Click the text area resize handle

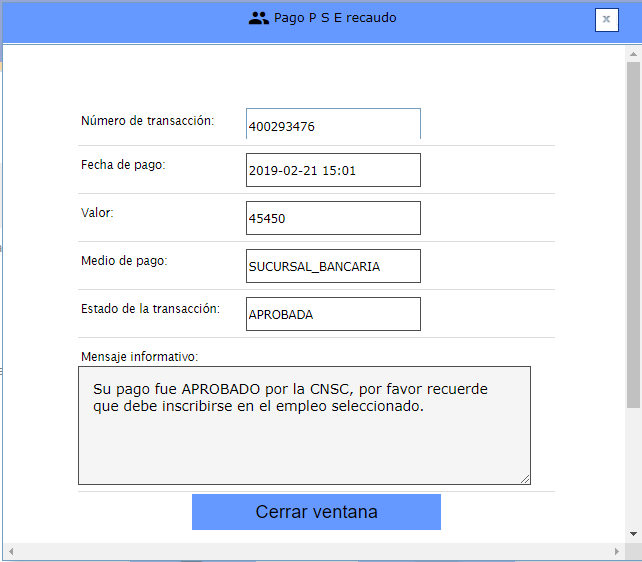(524, 478)
